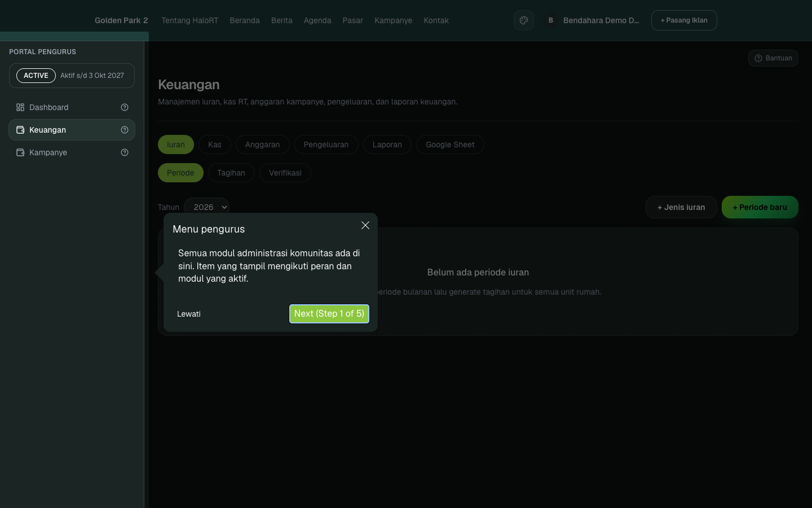
Task: Open the Verifikasi sub-tab
Action: click(x=285, y=173)
